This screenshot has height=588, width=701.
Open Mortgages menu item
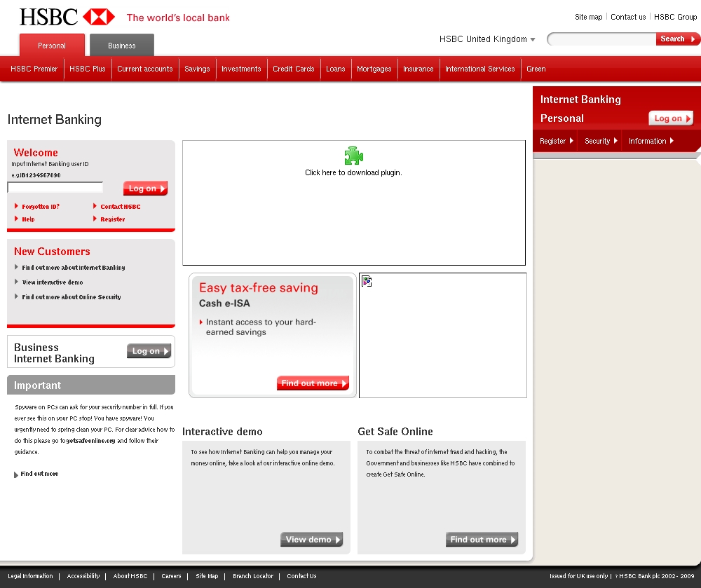(374, 69)
